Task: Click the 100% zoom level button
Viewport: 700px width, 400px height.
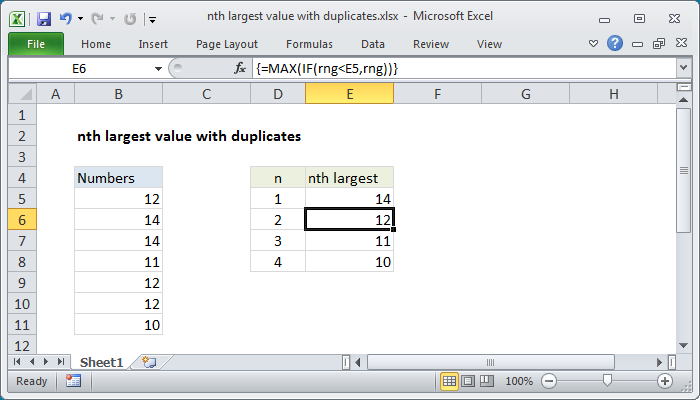Action: [519, 381]
